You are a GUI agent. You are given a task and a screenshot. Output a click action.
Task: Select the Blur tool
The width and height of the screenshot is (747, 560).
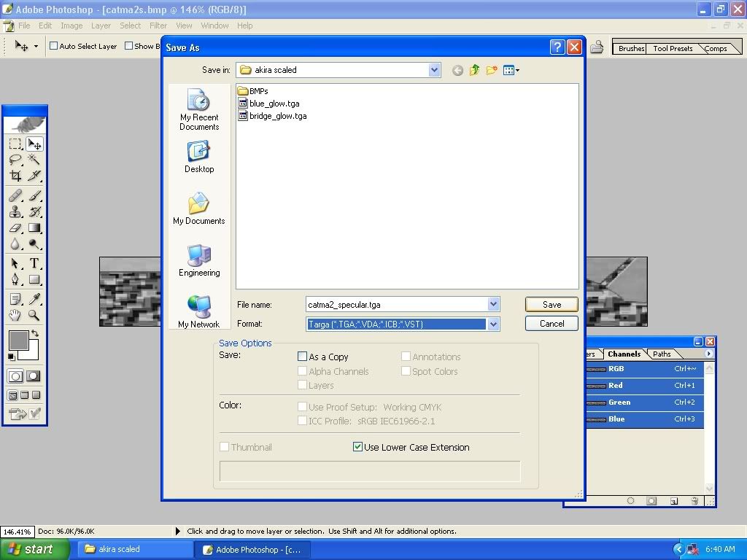point(15,244)
